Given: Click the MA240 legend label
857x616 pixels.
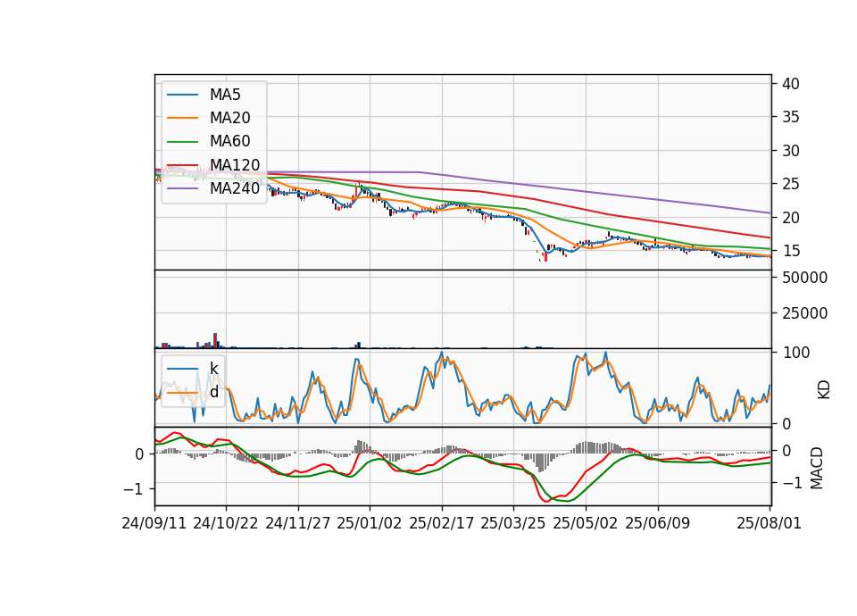Looking at the screenshot, I should pyautogui.click(x=235, y=188).
